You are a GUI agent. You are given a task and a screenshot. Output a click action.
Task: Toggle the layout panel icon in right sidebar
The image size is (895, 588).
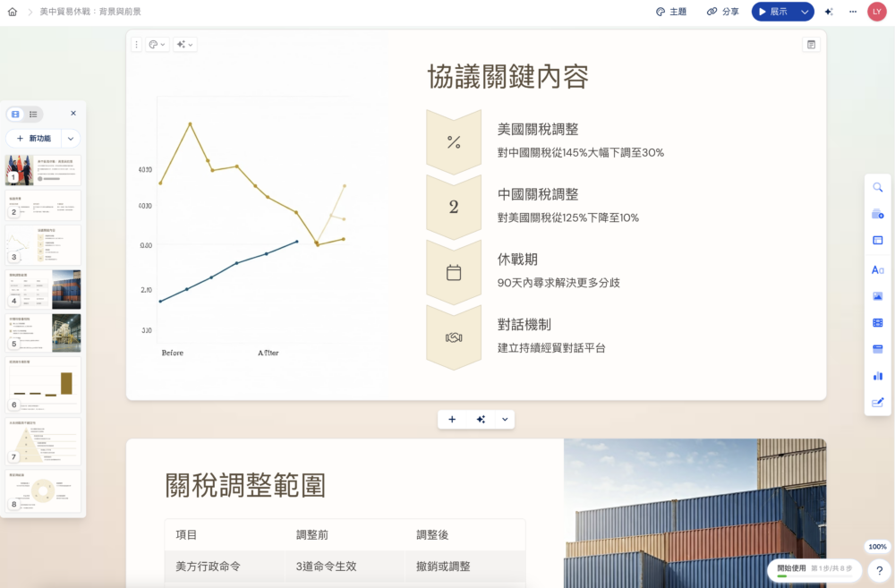tap(877, 240)
